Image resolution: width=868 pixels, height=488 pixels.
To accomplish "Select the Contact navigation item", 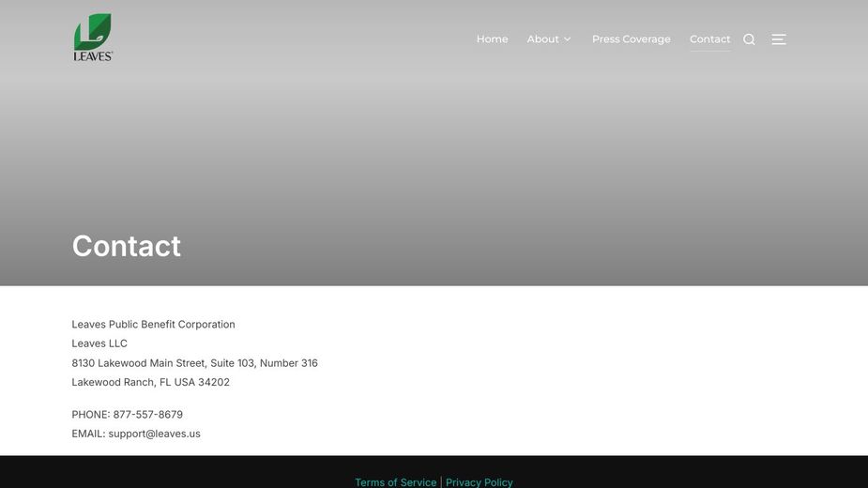I will 709,39.
